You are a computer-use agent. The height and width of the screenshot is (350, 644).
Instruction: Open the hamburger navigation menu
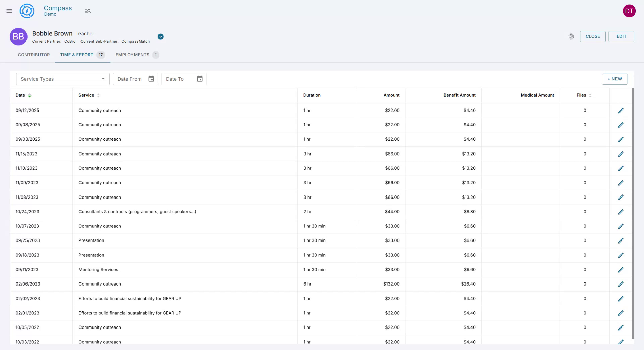pos(9,11)
